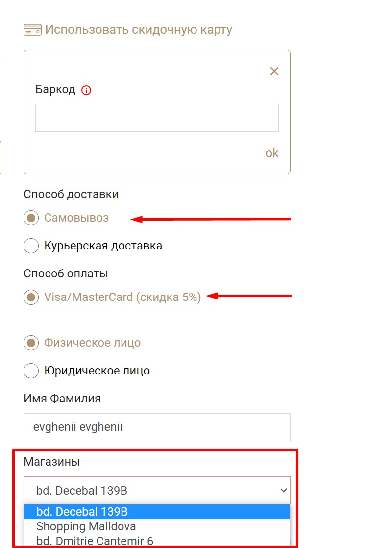Click the Visa/MasterCard (скидка 5%) label
Screen dimensions: 392x548
[122, 297]
